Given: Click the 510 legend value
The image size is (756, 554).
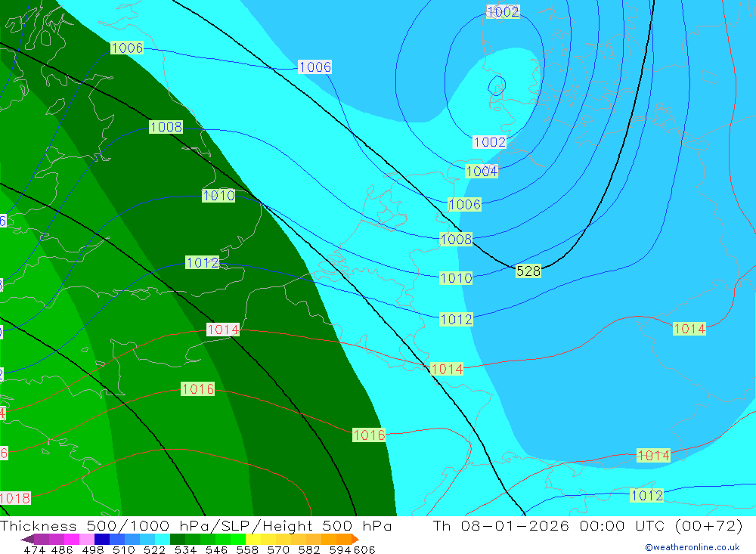Looking at the screenshot, I should click(123, 549).
